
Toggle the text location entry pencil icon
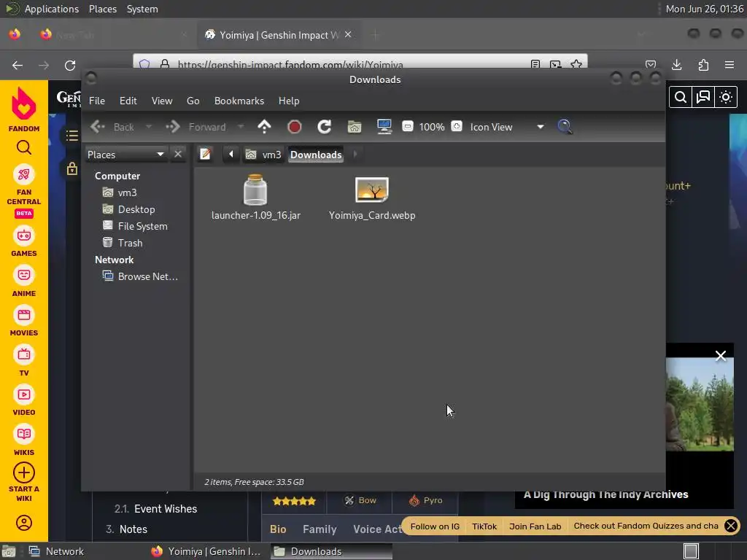(205, 155)
